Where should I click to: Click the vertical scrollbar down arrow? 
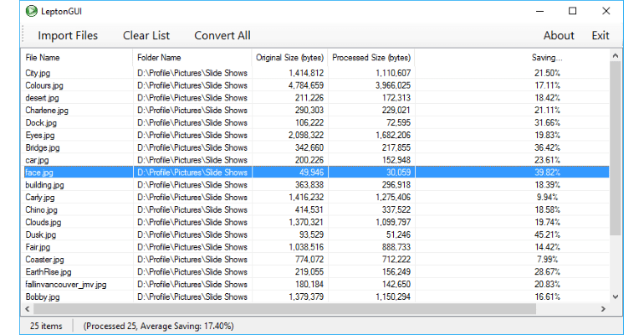click(x=616, y=296)
